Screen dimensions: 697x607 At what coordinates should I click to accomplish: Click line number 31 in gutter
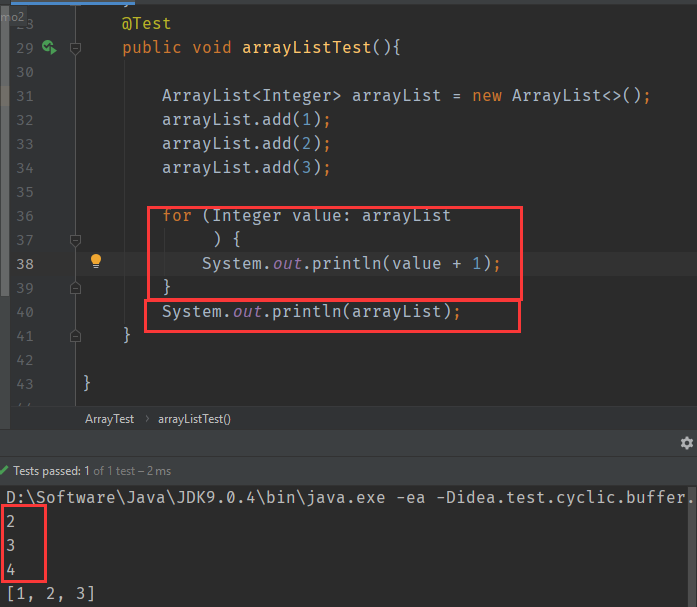pos(25,96)
